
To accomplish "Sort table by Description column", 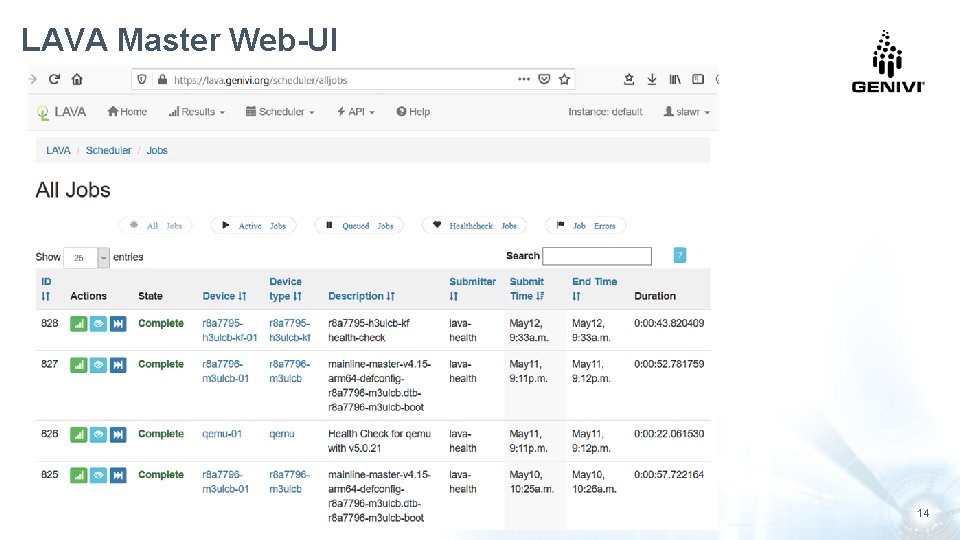I will coord(361,296).
